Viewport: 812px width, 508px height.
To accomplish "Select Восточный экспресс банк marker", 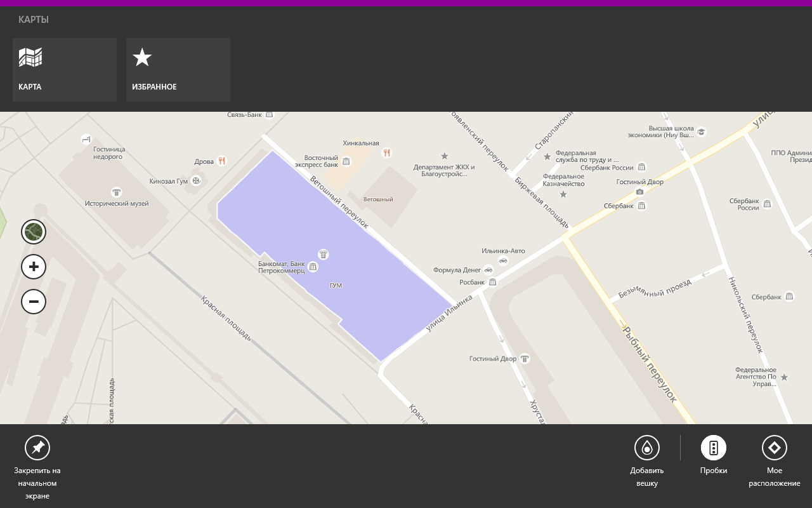I will click(346, 161).
